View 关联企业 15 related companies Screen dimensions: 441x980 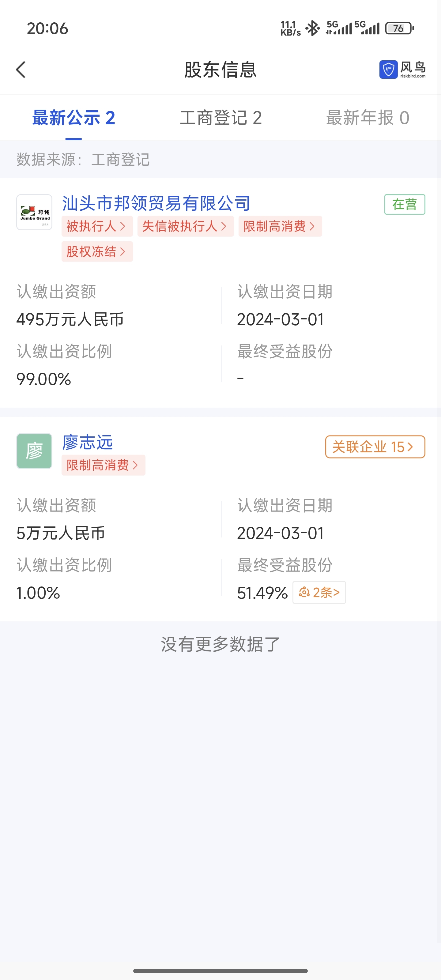375,447
